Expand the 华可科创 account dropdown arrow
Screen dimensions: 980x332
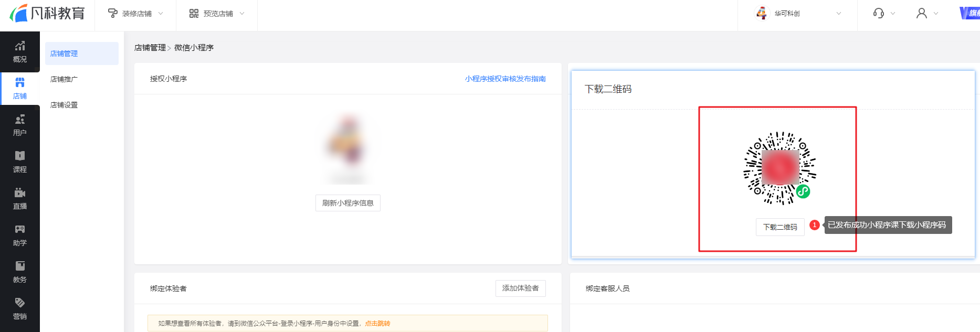coord(839,14)
